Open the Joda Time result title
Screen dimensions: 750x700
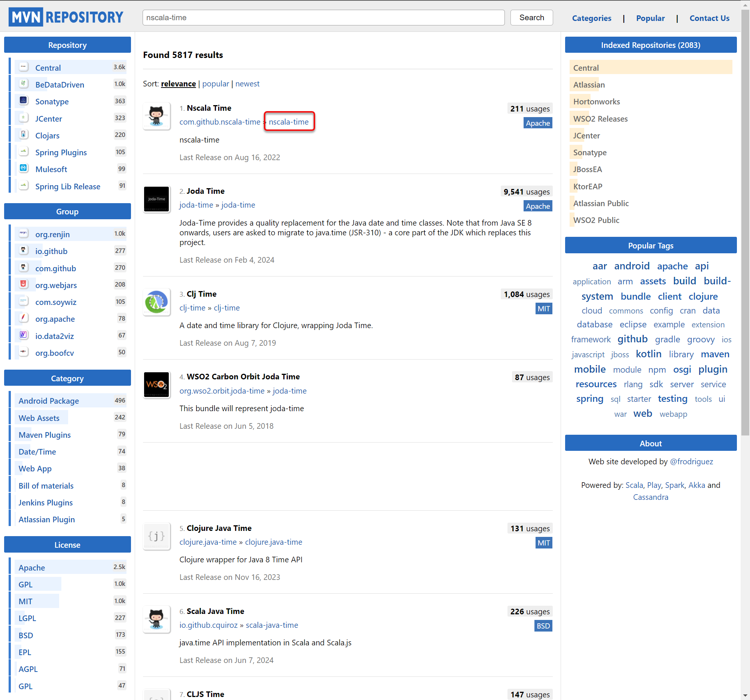[x=205, y=191]
